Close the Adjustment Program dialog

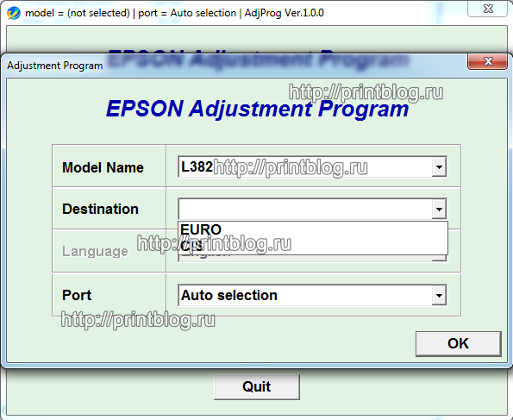coord(488,61)
